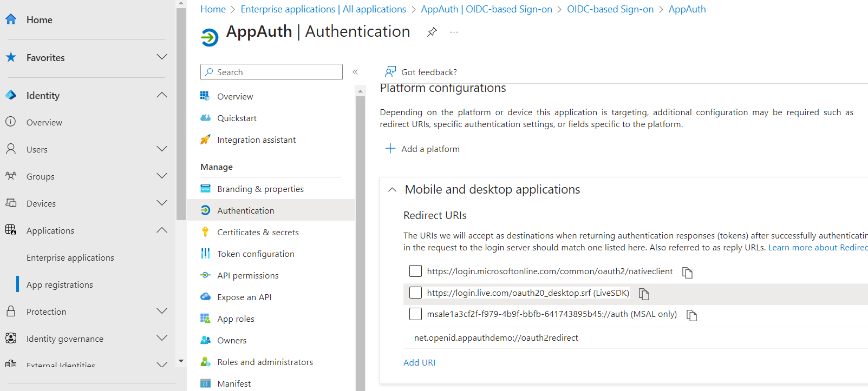Go to the AppAuth breadcrumb
The height and width of the screenshot is (391, 868).
687,9
